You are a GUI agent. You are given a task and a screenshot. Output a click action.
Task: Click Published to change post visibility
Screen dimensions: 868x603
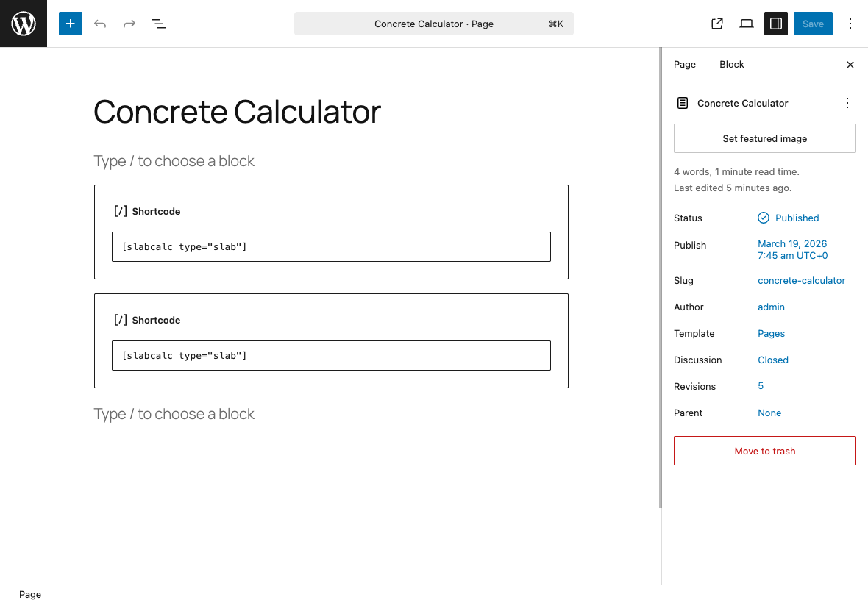click(797, 218)
